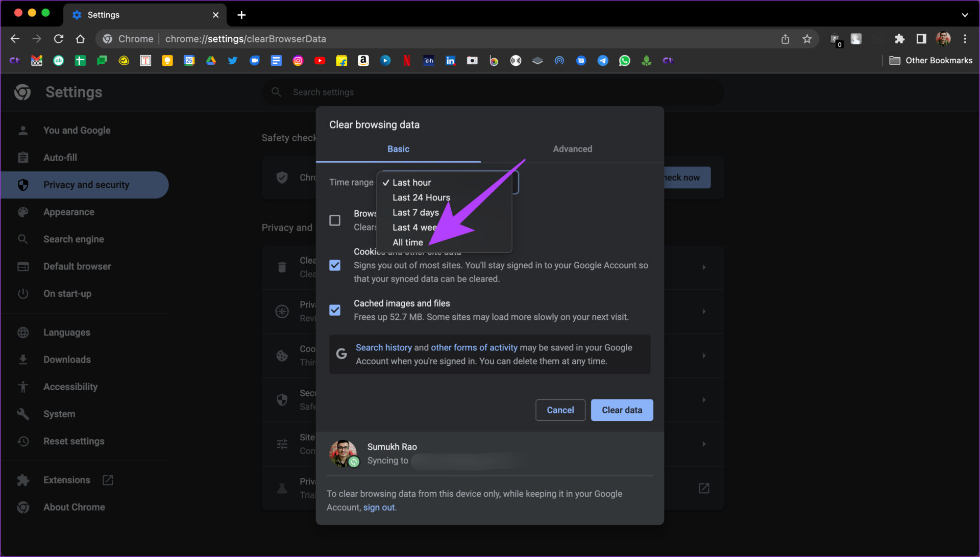The height and width of the screenshot is (557, 980).
Task: Uncheck Cached images and files
Action: click(335, 310)
